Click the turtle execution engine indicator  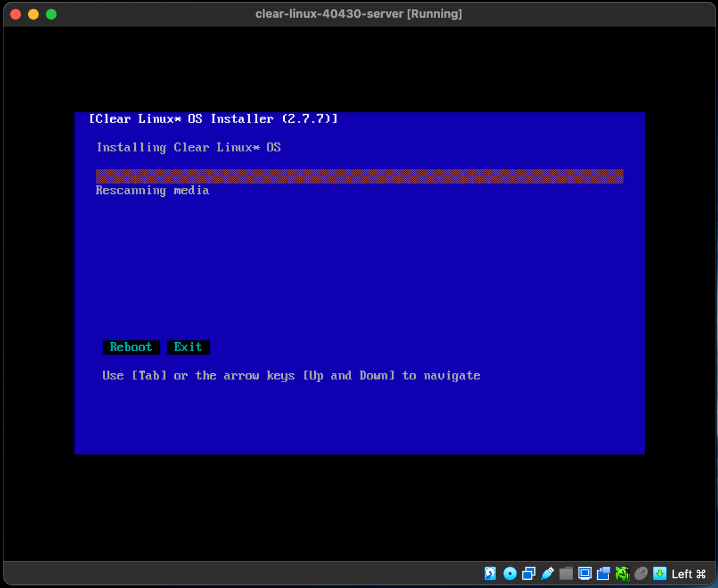pyautogui.click(x=622, y=574)
